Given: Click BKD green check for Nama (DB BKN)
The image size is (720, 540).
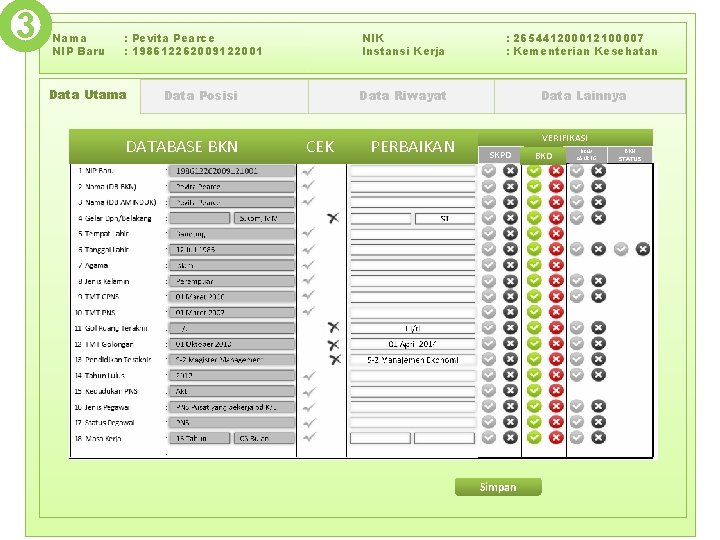Looking at the screenshot, I should (534, 186).
